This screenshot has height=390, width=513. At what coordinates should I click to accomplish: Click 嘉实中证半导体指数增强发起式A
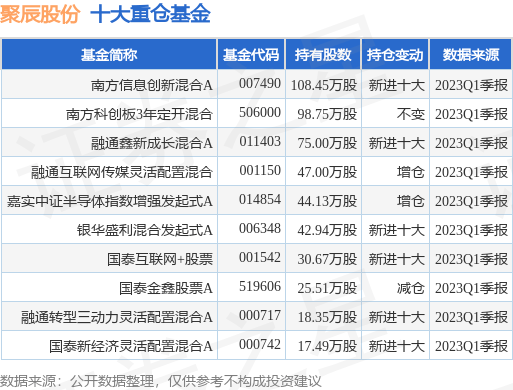(x=110, y=201)
